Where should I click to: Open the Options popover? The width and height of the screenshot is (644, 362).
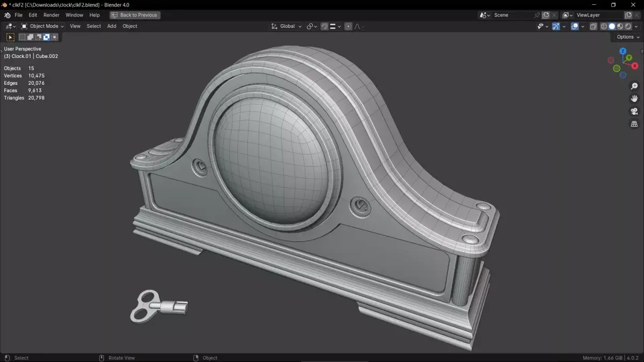[627, 37]
